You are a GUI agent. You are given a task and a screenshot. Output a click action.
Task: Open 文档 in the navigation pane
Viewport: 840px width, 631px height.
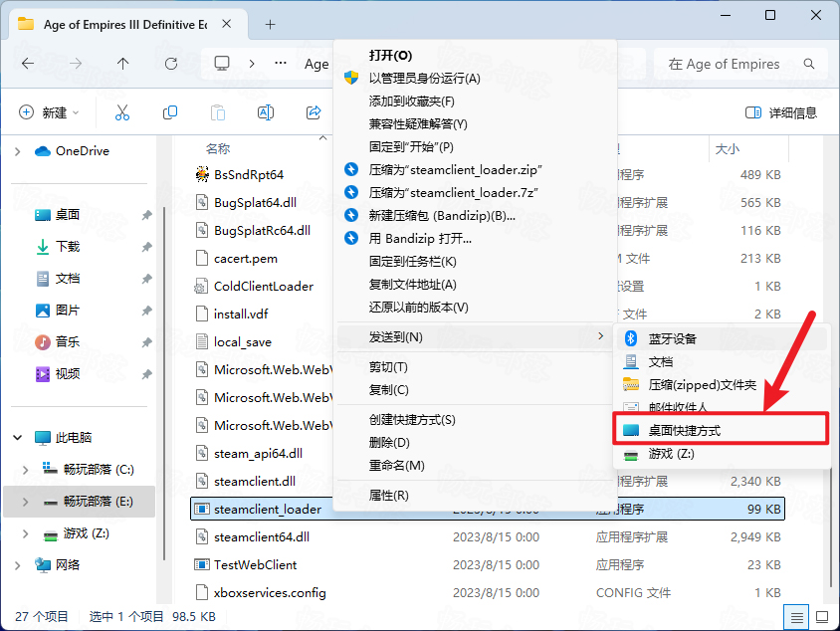tap(68, 279)
